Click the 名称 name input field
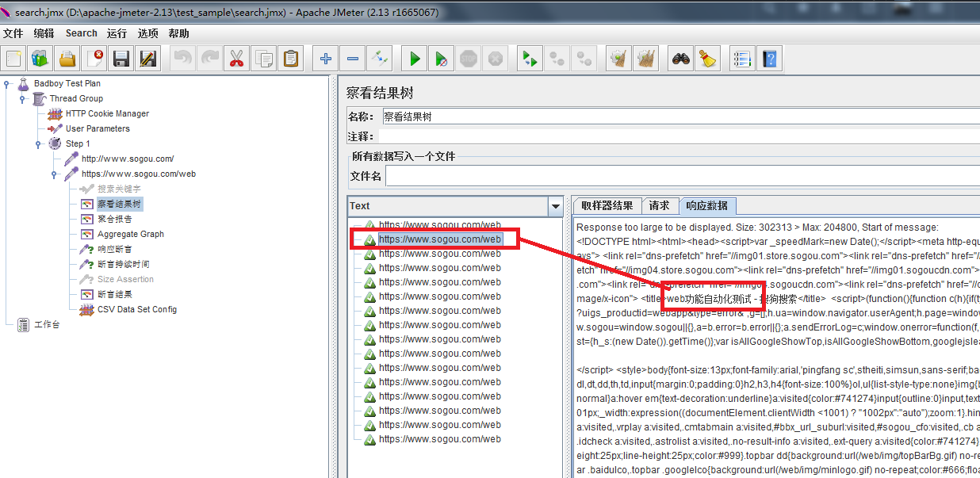The image size is (980, 478). (680, 117)
